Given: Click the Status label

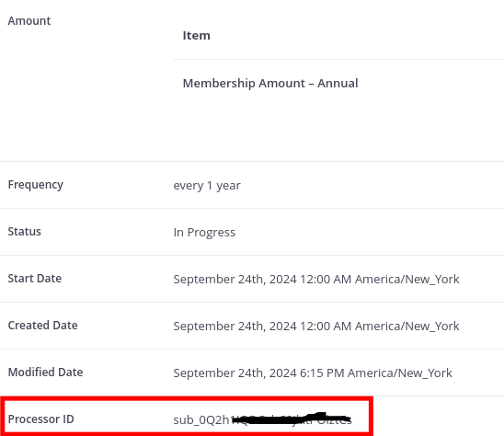Looking at the screenshot, I should (x=25, y=232).
